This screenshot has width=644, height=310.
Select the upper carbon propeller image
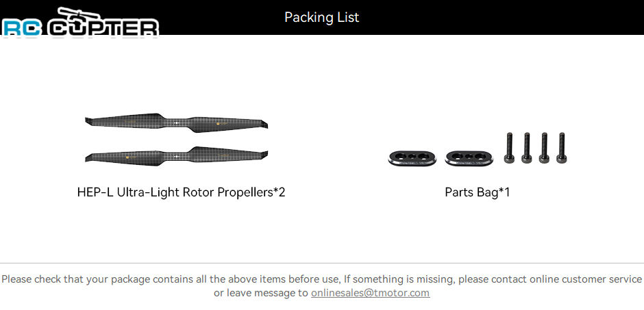tap(177, 122)
